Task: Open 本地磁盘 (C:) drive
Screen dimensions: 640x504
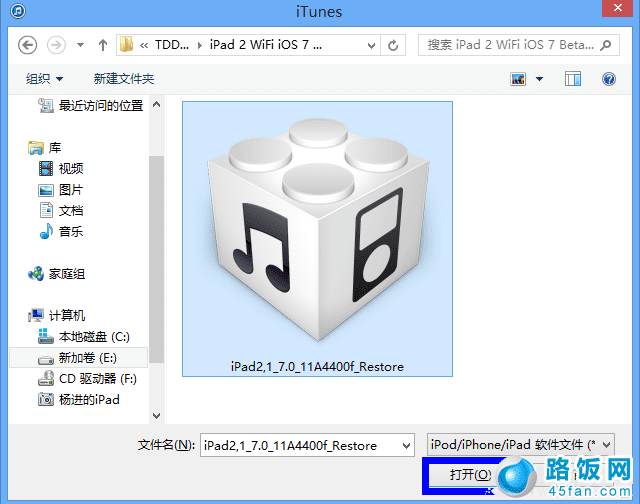Action: pos(84,337)
